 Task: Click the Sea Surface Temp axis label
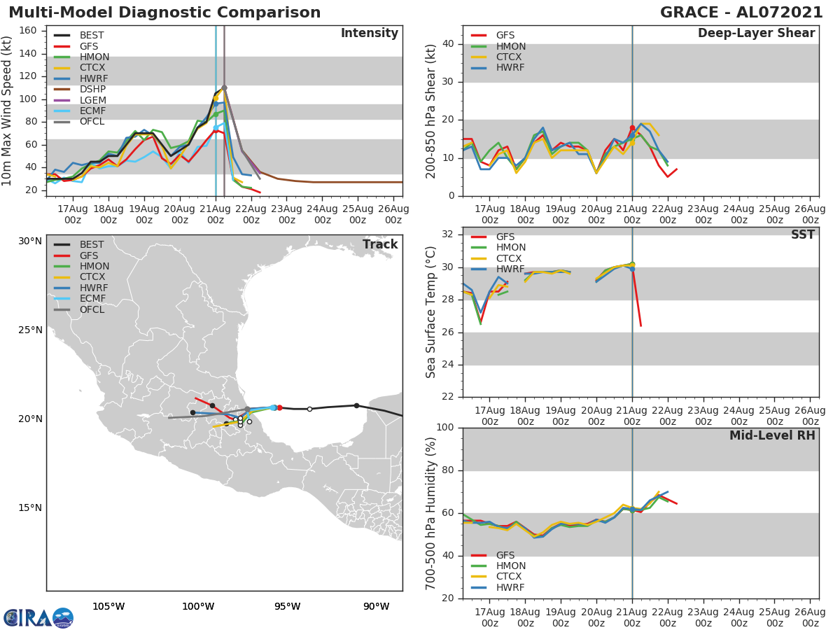(x=431, y=312)
